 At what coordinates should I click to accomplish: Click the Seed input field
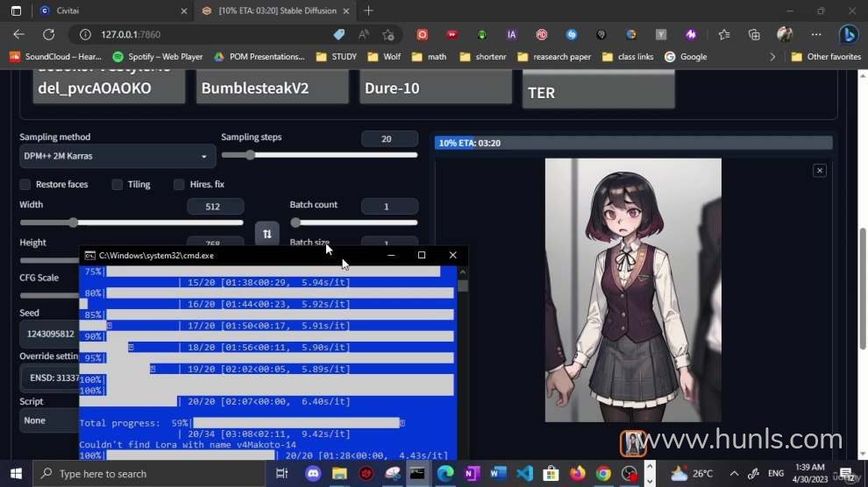(50, 334)
